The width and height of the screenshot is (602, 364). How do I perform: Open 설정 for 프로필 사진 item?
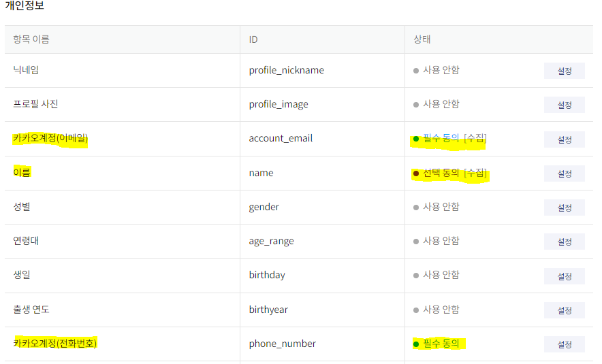coord(564,105)
